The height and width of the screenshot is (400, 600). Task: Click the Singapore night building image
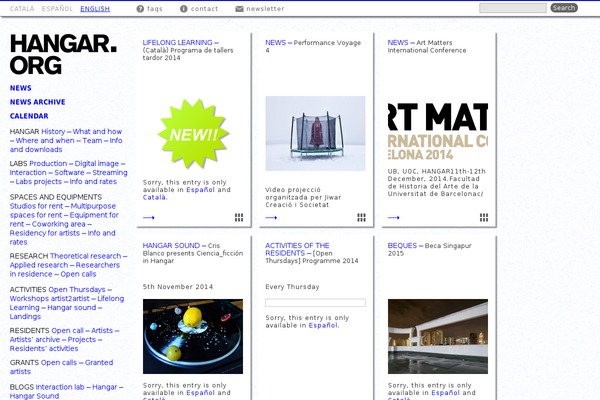click(438, 336)
